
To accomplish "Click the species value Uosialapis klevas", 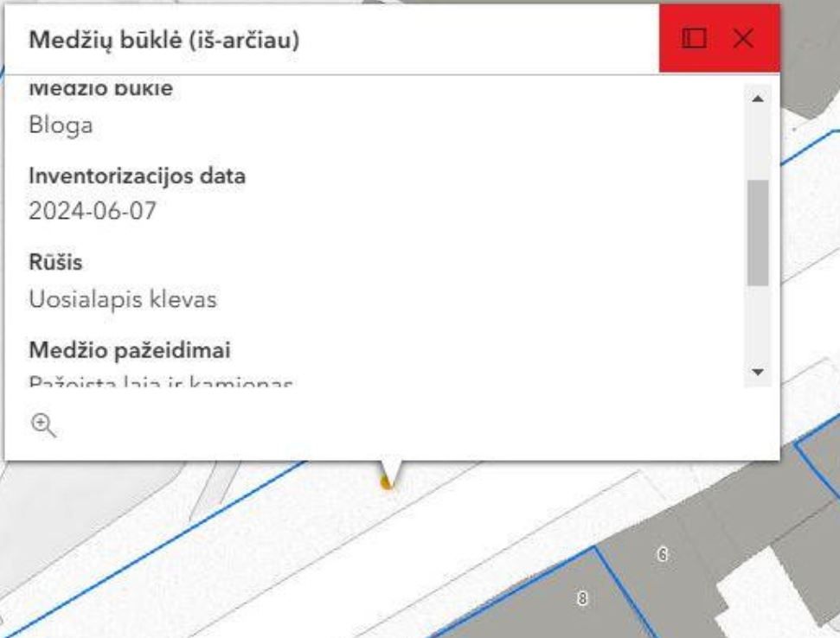I will tap(123, 300).
